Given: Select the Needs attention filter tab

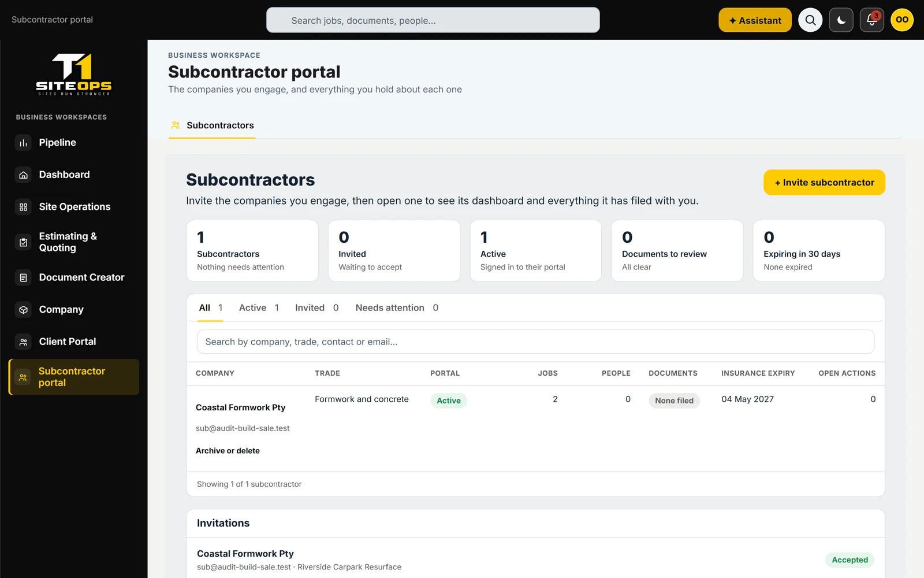Looking at the screenshot, I should (x=397, y=307).
